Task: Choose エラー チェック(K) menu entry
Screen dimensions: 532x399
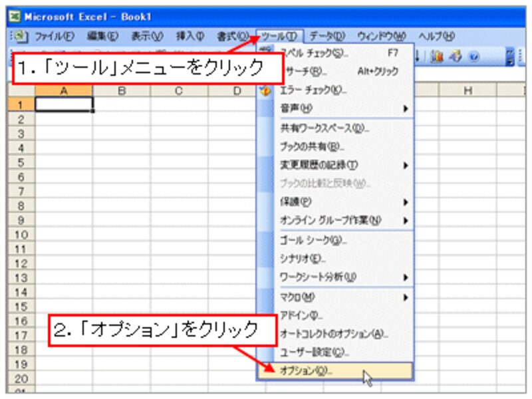Action: click(x=335, y=90)
